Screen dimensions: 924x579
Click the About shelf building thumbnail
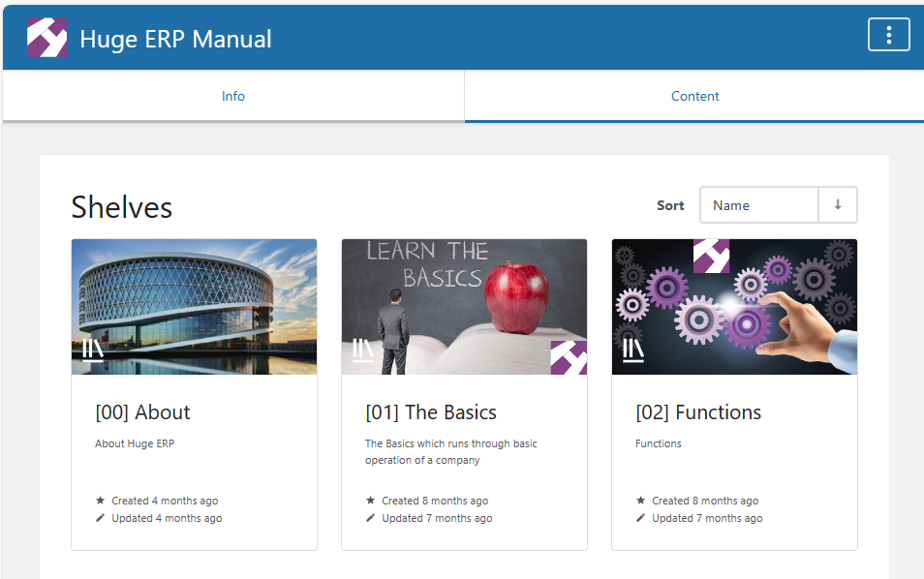tap(194, 300)
